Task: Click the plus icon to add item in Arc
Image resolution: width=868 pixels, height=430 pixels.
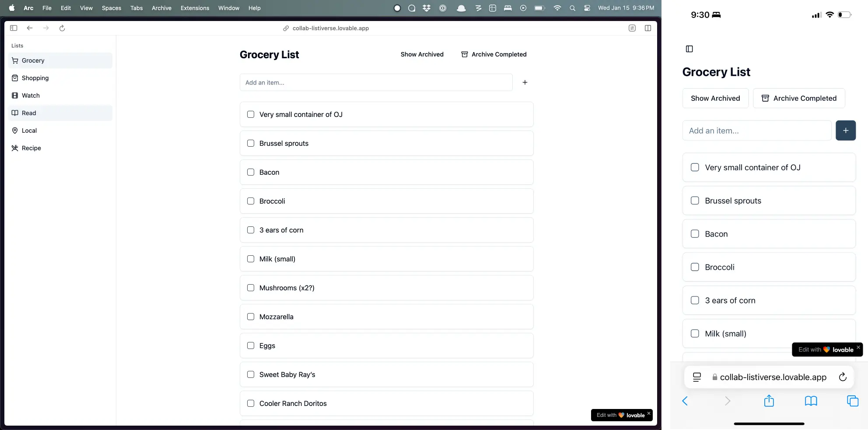Action: [525, 82]
